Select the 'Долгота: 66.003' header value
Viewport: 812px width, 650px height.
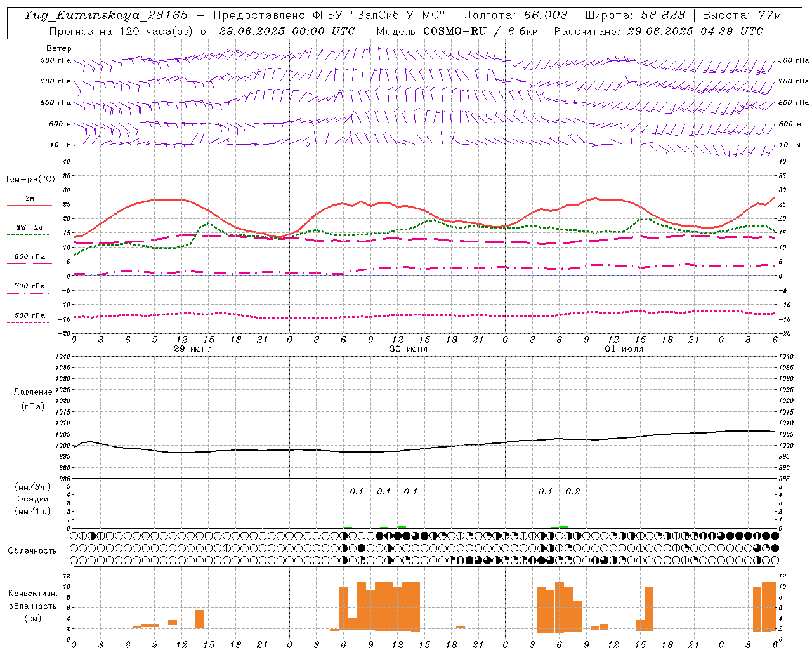pos(515,15)
